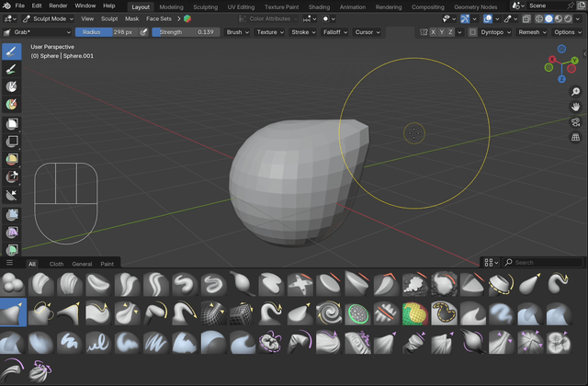Image resolution: width=588 pixels, height=386 pixels.
Task: Click the Scene name field
Action: tap(547, 6)
